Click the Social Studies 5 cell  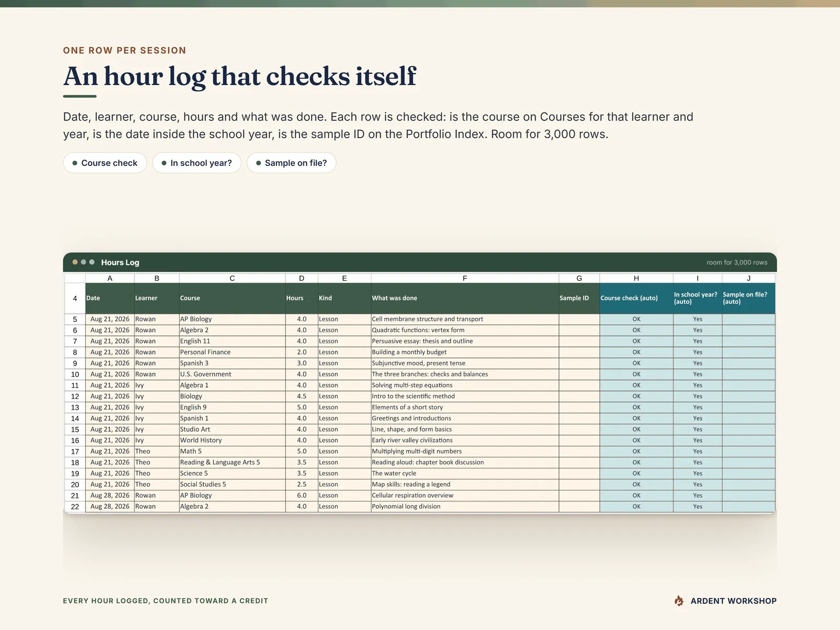[x=232, y=485]
